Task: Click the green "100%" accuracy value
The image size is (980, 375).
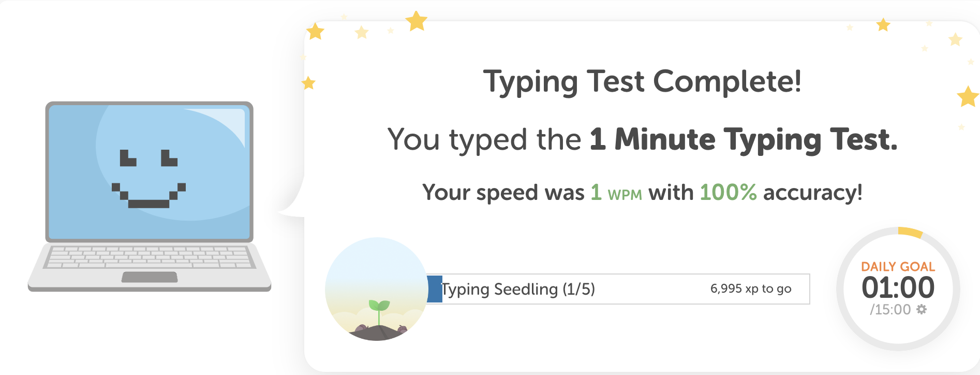Action: (728, 193)
